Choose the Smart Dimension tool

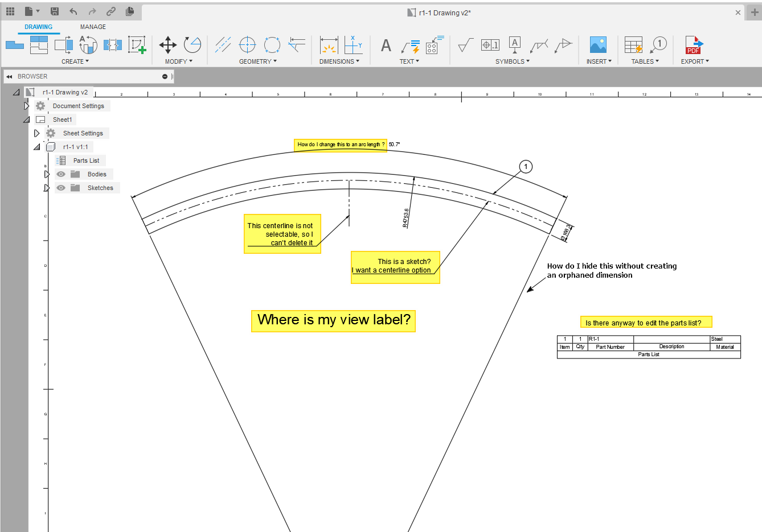click(x=329, y=45)
